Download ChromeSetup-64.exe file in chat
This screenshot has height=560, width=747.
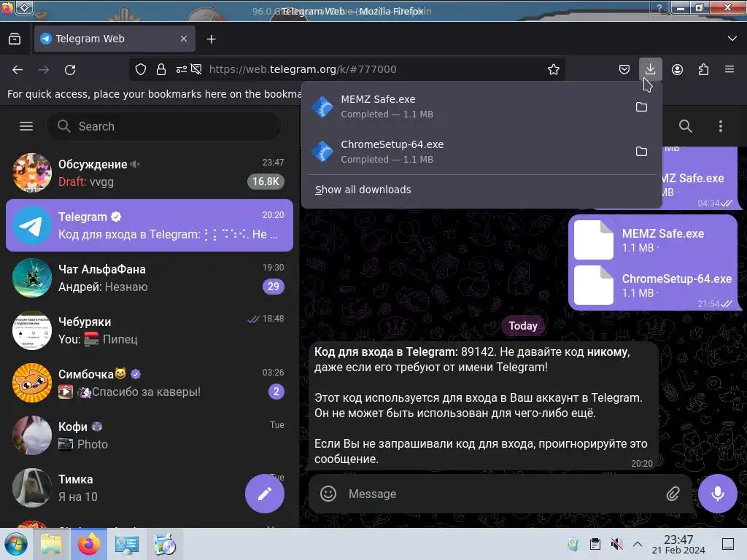[594, 285]
